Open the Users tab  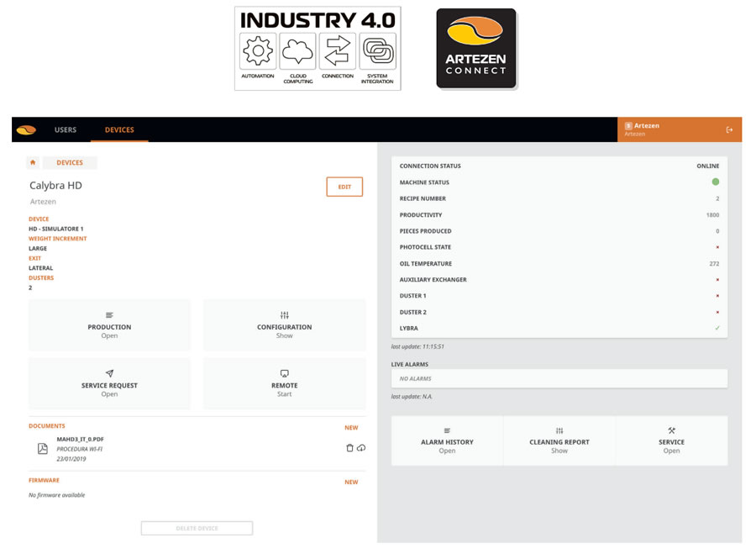pyautogui.click(x=66, y=129)
